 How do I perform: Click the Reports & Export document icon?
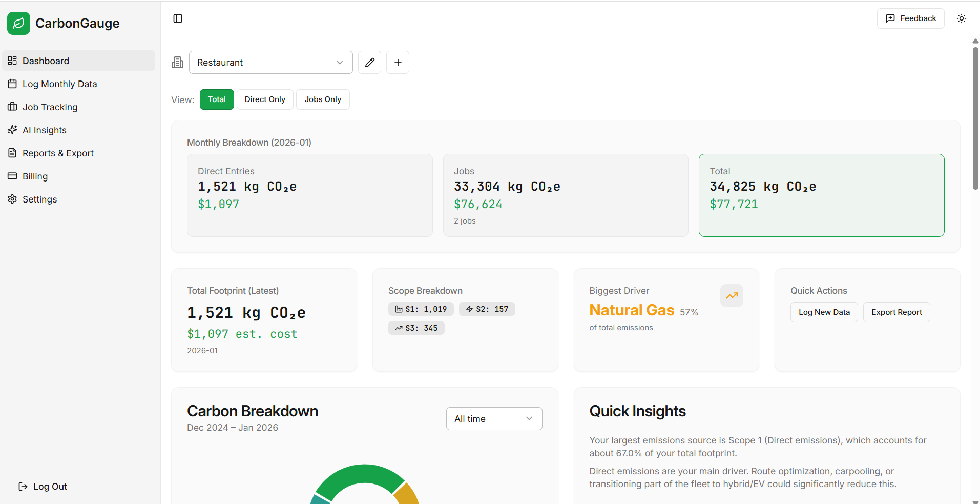click(x=12, y=153)
